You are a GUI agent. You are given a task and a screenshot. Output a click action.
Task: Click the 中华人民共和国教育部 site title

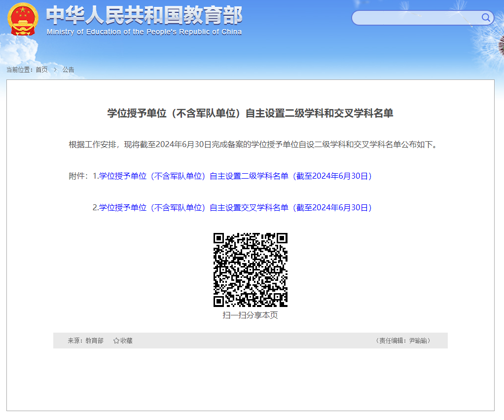(x=144, y=16)
